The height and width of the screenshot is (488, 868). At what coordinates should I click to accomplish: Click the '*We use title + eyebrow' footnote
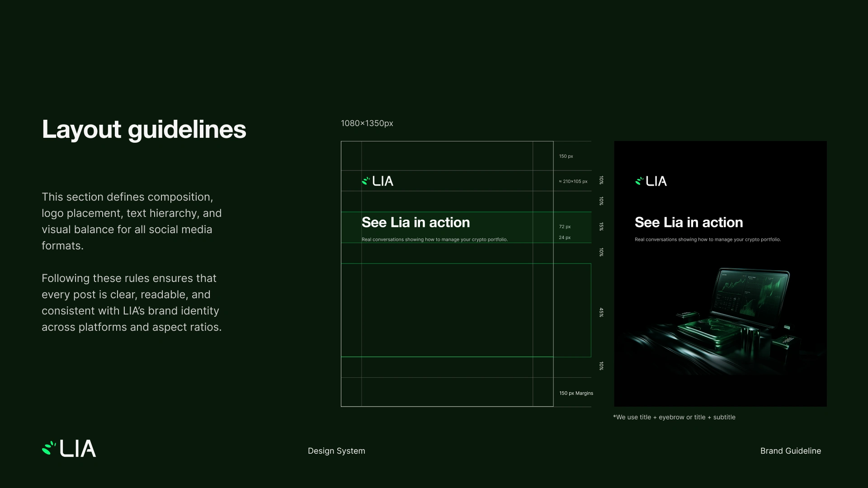click(674, 417)
